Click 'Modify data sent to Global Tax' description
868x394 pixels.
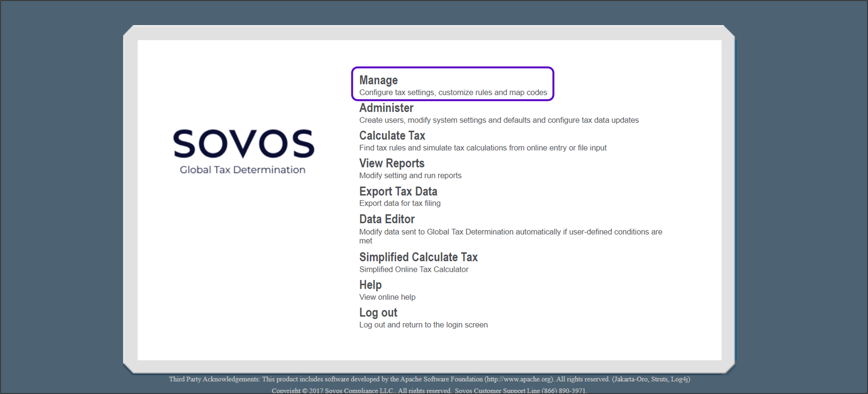tap(510, 232)
